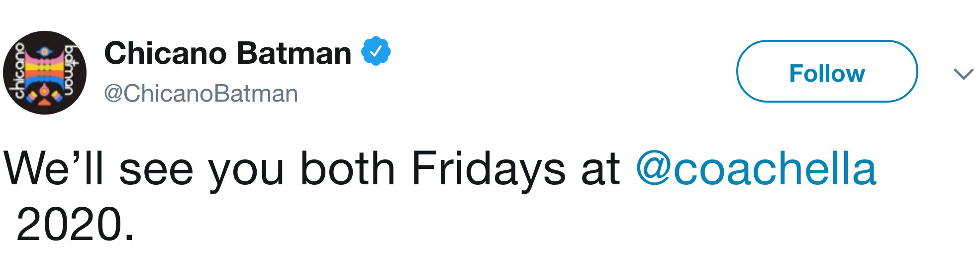Viewport: 980px width, 264px height.
Task: Click the eye symbol atop avatar logo
Action: pyautogui.click(x=45, y=51)
